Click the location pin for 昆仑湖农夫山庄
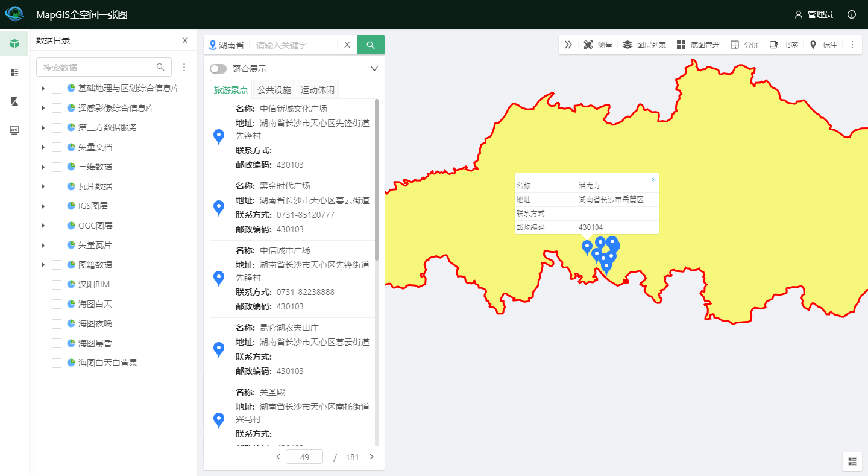The width and height of the screenshot is (868, 476). point(219,350)
